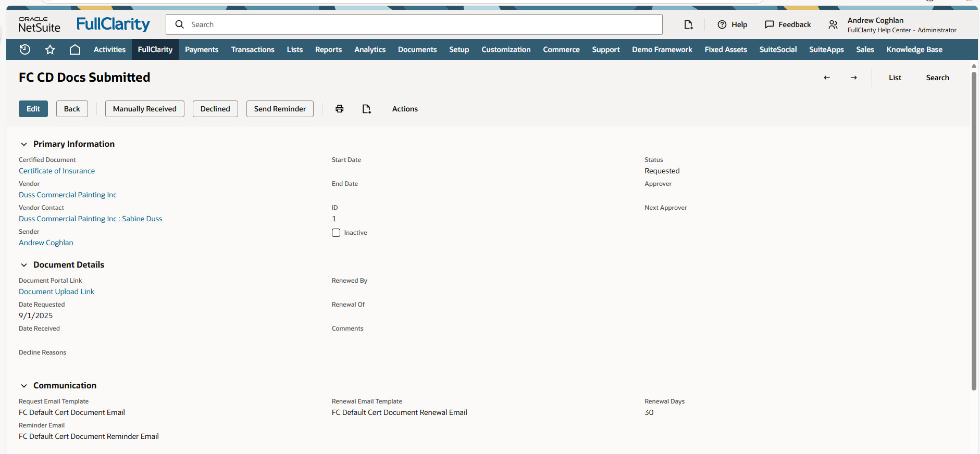Collapse the Primary Information section
The width and height of the screenshot is (980, 454).
tap(24, 144)
